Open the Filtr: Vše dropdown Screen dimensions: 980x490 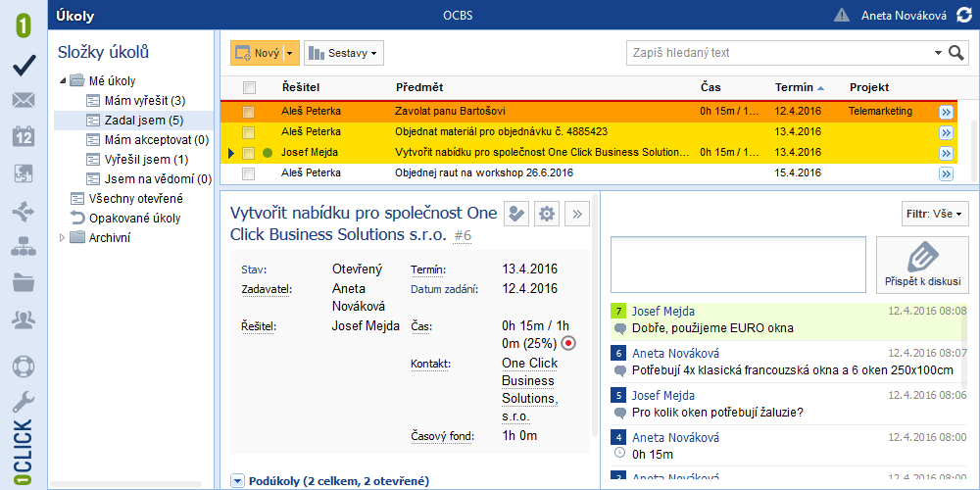coord(935,214)
